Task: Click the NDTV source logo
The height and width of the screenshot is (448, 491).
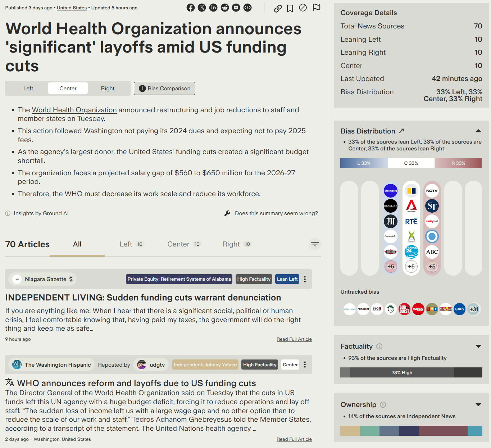Action: pyautogui.click(x=432, y=191)
